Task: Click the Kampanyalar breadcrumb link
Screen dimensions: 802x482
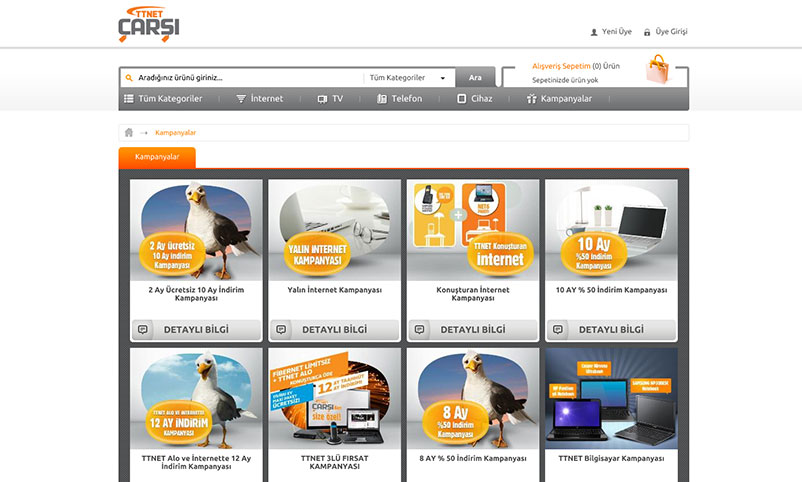Action: [x=175, y=133]
